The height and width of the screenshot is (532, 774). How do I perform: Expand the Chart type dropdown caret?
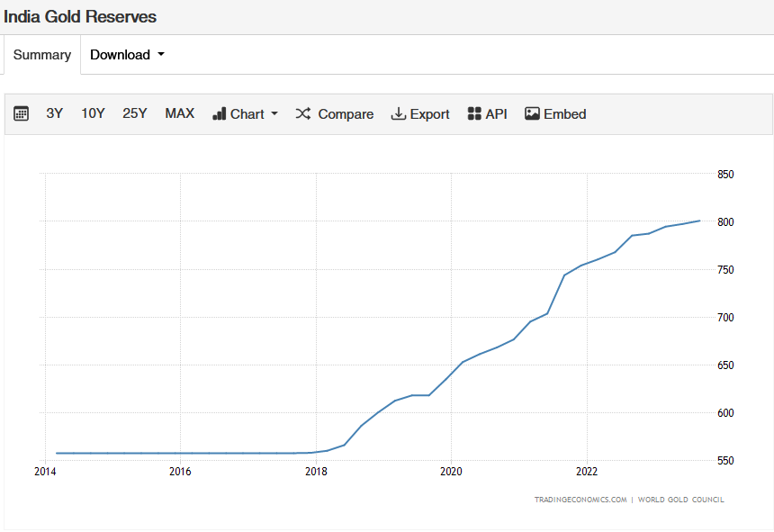[x=274, y=114]
